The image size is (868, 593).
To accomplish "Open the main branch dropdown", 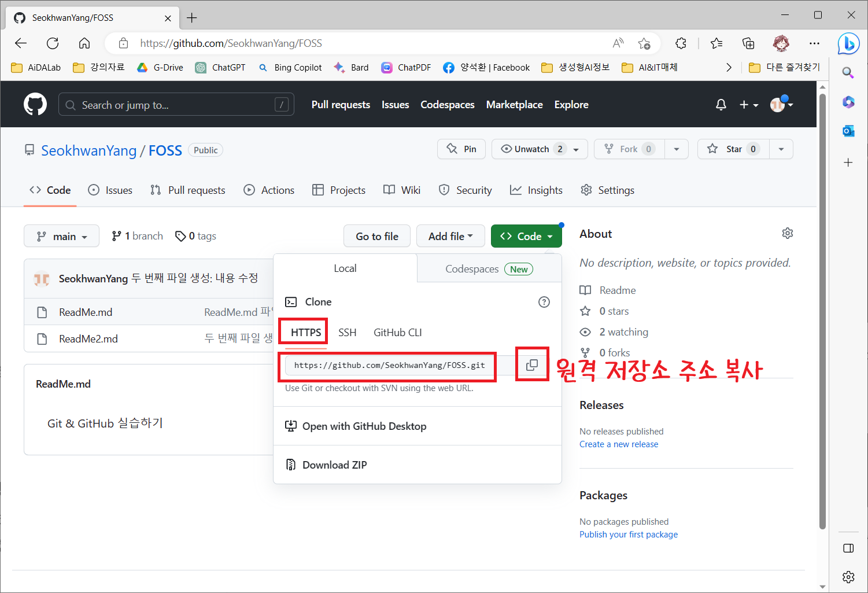I will click(x=61, y=236).
